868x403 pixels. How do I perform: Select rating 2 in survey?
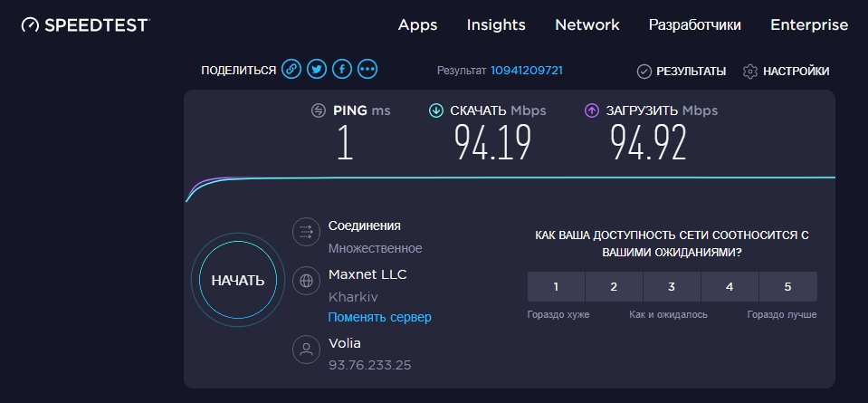pos(614,287)
